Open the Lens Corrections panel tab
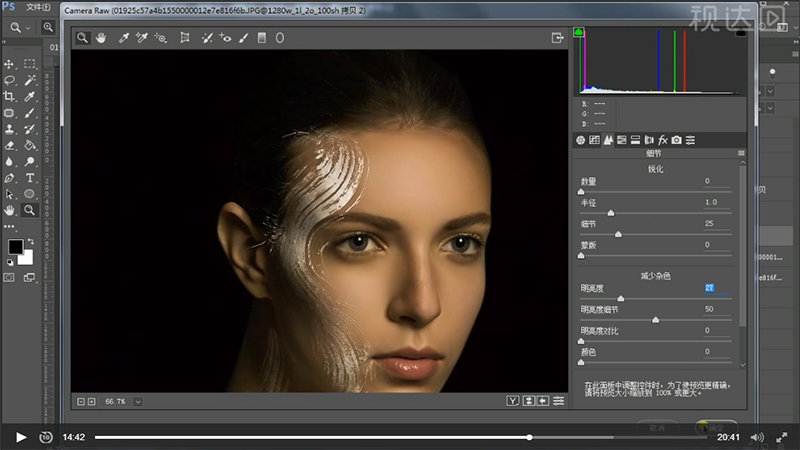This screenshot has height=450, width=800. (649, 140)
